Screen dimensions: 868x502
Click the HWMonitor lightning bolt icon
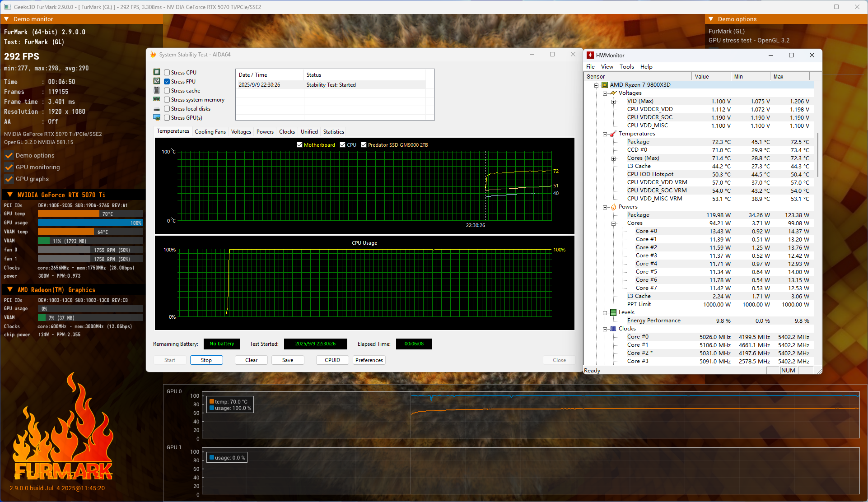[x=590, y=55]
